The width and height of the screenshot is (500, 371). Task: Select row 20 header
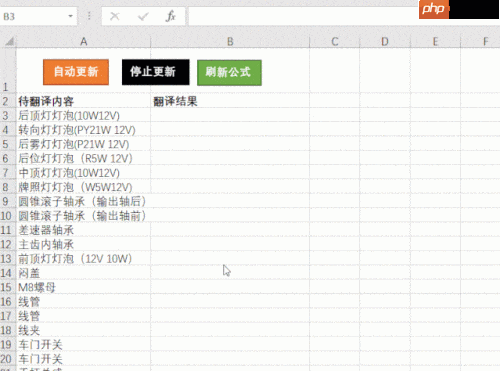pos(7,359)
